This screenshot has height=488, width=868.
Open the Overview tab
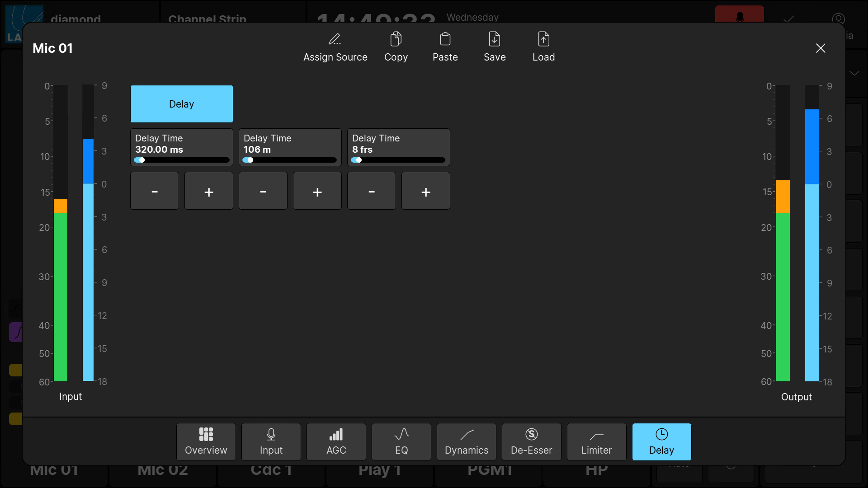206,442
